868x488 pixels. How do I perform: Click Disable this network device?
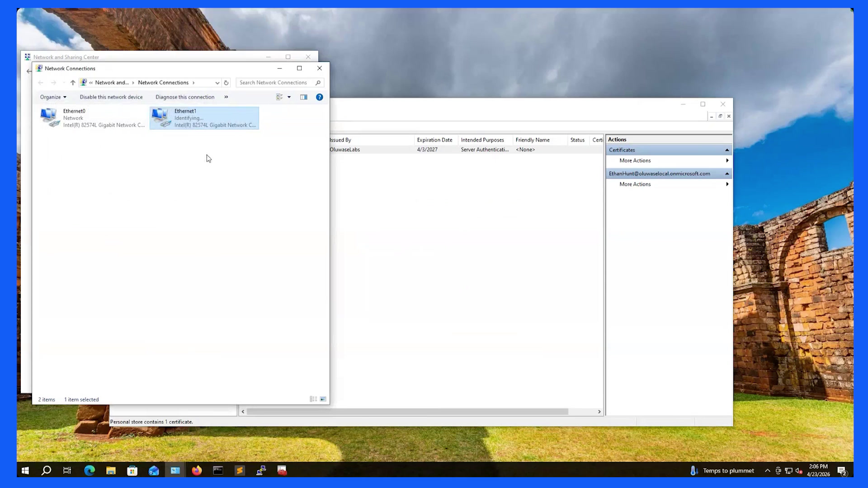[111, 97]
